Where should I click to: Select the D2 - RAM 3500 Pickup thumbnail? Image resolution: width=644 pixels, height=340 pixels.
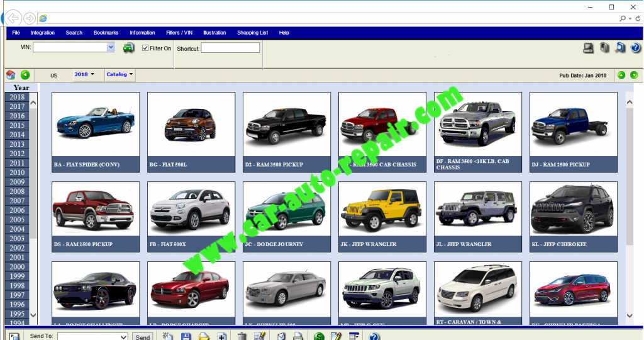coord(287,132)
